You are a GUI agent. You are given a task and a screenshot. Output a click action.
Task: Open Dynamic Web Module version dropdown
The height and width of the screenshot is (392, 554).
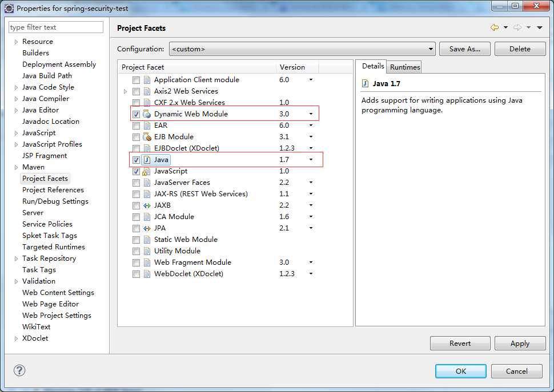click(311, 114)
